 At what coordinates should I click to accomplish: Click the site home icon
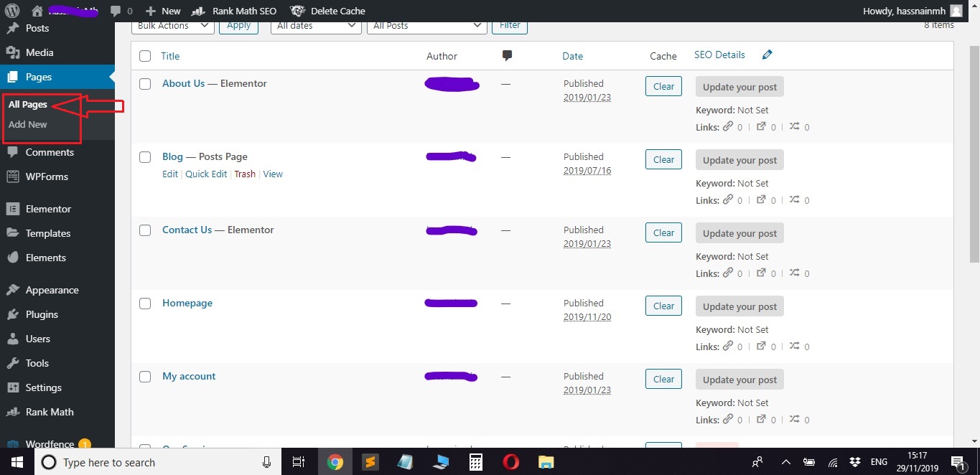[37, 11]
